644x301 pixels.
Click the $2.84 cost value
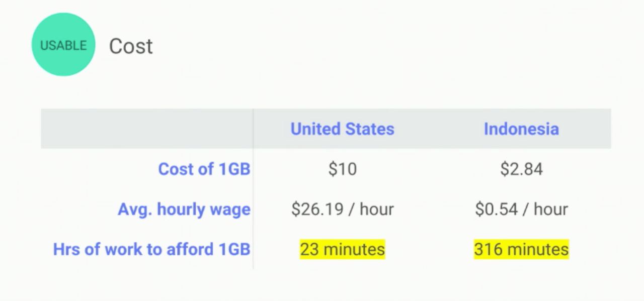point(521,169)
